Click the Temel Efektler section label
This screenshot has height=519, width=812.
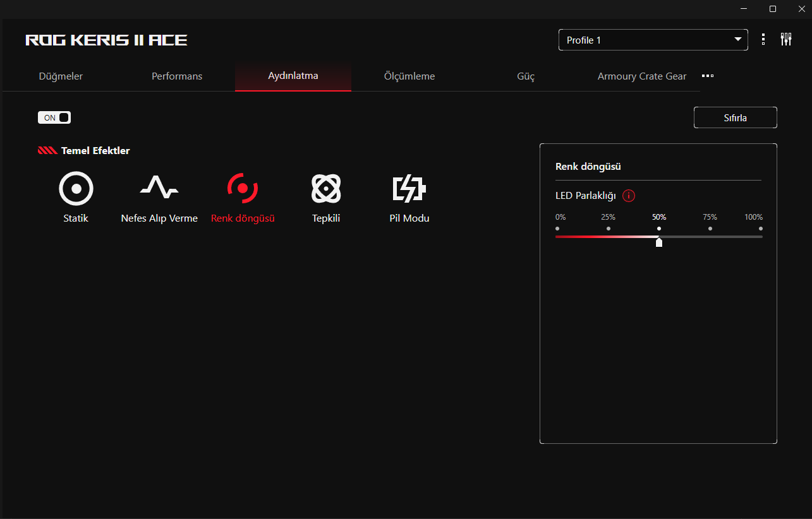[95, 151]
